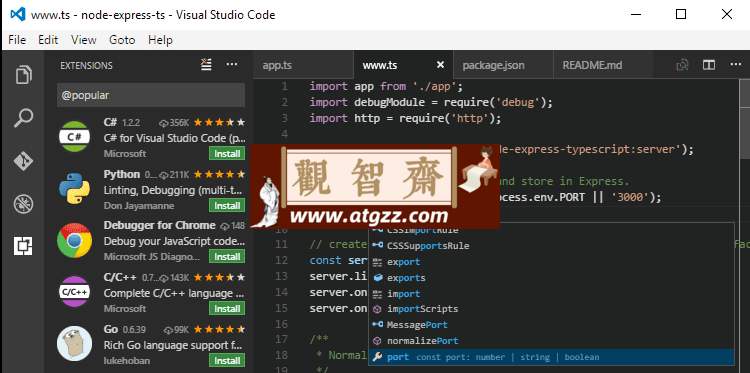Click the C# star rating
The image size is (750, 373).
pyautogui.click(x=219, y=123)
